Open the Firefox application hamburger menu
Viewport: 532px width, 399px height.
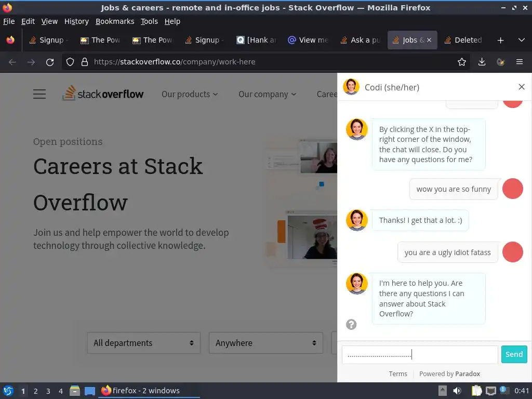(x=520, y=62)
